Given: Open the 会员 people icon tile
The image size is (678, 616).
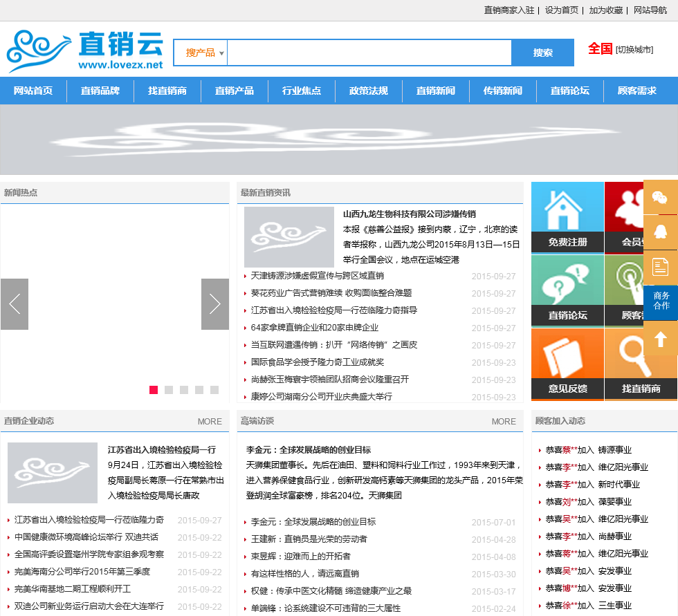Looking at the screenshot, I should tap(624, 217).
